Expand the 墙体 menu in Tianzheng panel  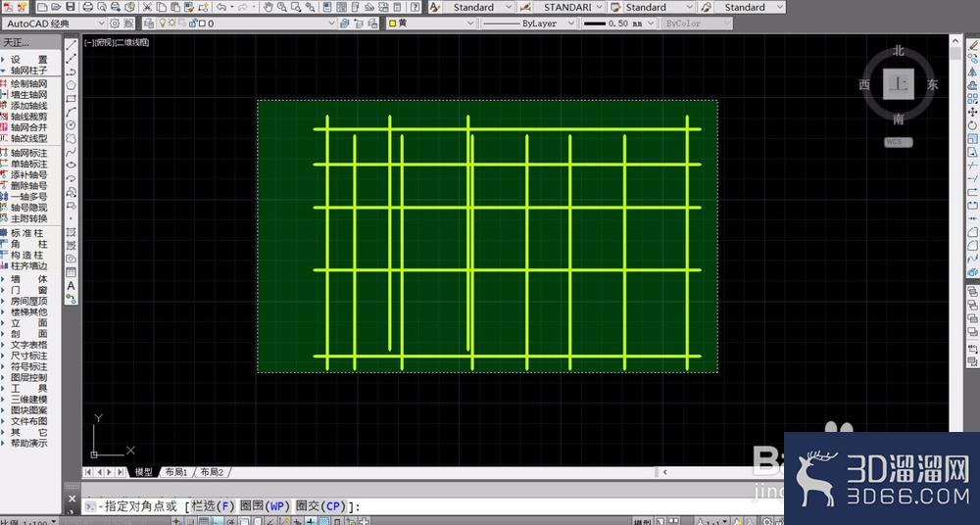[x=28, y=279]
